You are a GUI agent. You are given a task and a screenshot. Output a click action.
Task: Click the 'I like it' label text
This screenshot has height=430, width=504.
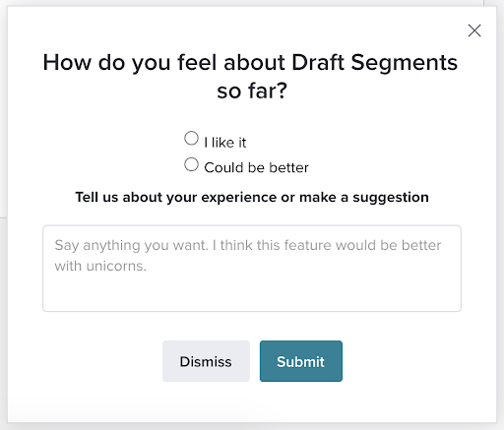click(224, 143)
